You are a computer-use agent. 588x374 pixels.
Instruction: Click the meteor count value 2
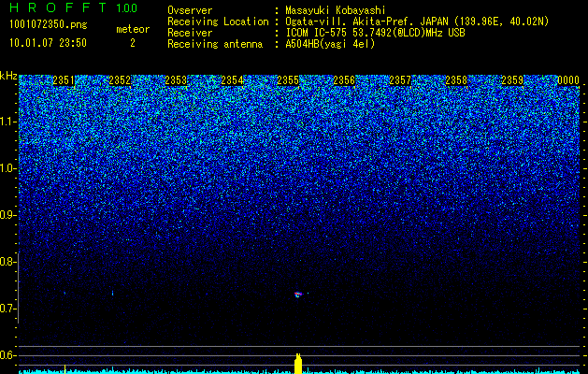[133, 43]
